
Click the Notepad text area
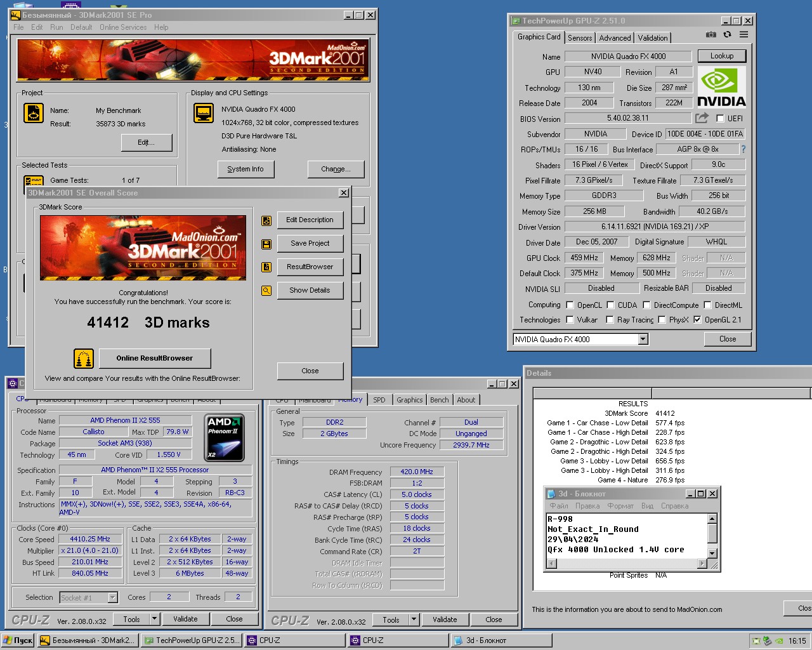tap(627, 536)
